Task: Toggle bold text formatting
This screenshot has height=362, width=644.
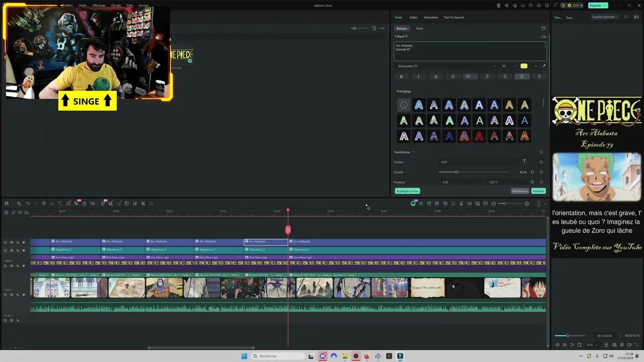Action: 401,76
